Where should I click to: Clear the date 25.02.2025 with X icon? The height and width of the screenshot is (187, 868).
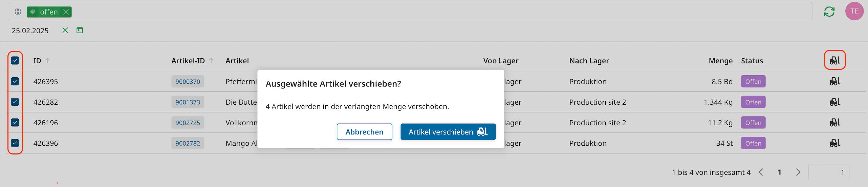point(65,30)
